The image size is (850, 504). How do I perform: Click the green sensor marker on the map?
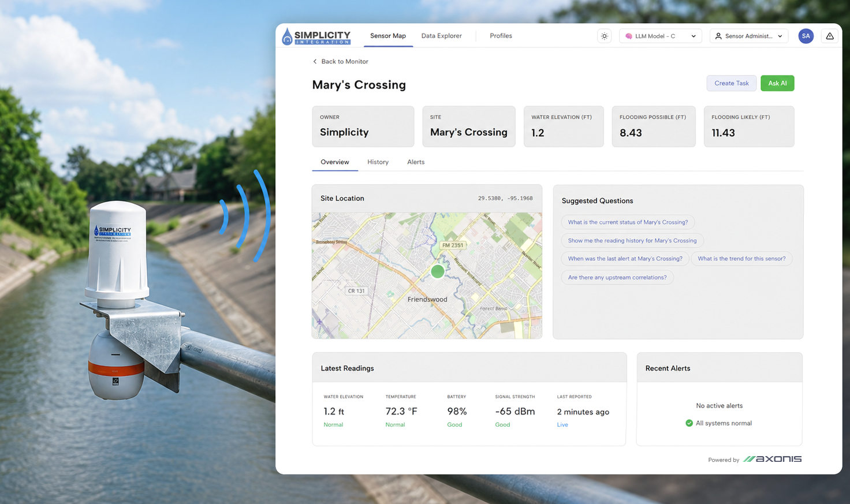[x=438, y=271]
